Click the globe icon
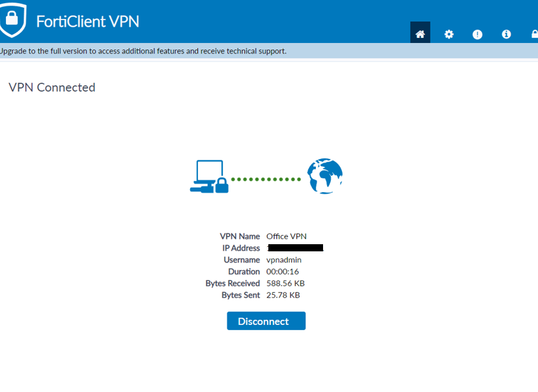This screenshot has width=538, height=392. pos(325,176)
